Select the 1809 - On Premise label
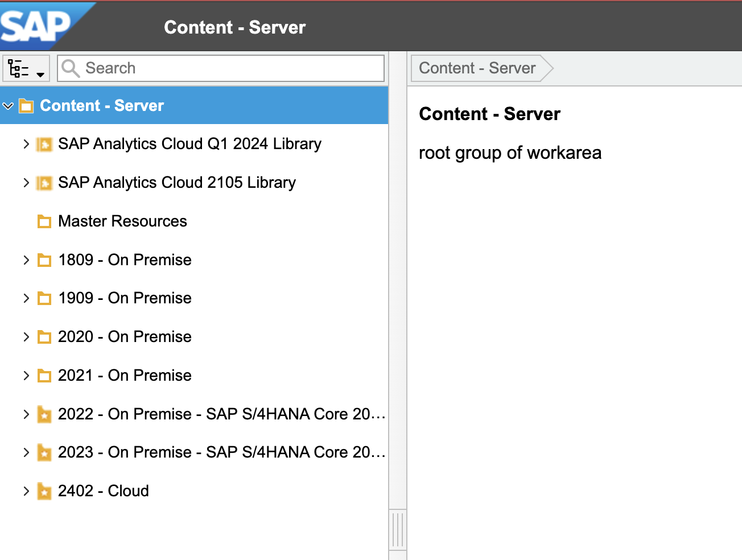The height and width of the screenshot is (560, 742). point(125,260)
